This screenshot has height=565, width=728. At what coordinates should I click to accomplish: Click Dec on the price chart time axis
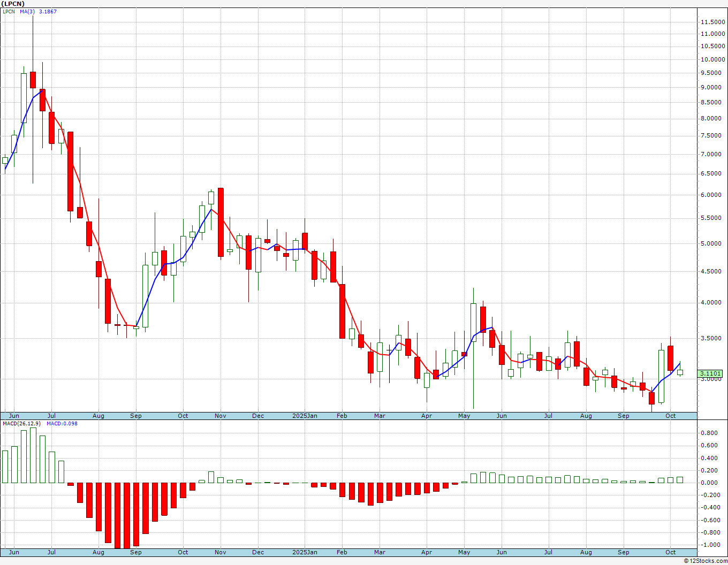258,416
